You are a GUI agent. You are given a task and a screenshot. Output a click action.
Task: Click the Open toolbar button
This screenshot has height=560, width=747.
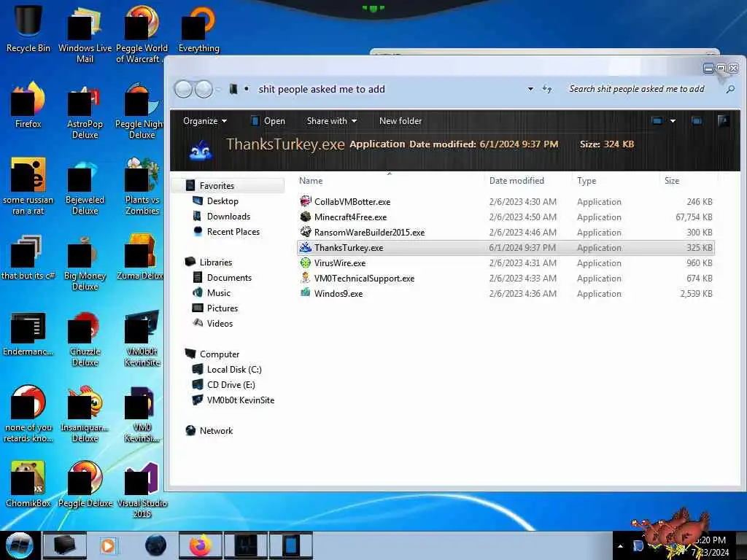click(268, 121)
